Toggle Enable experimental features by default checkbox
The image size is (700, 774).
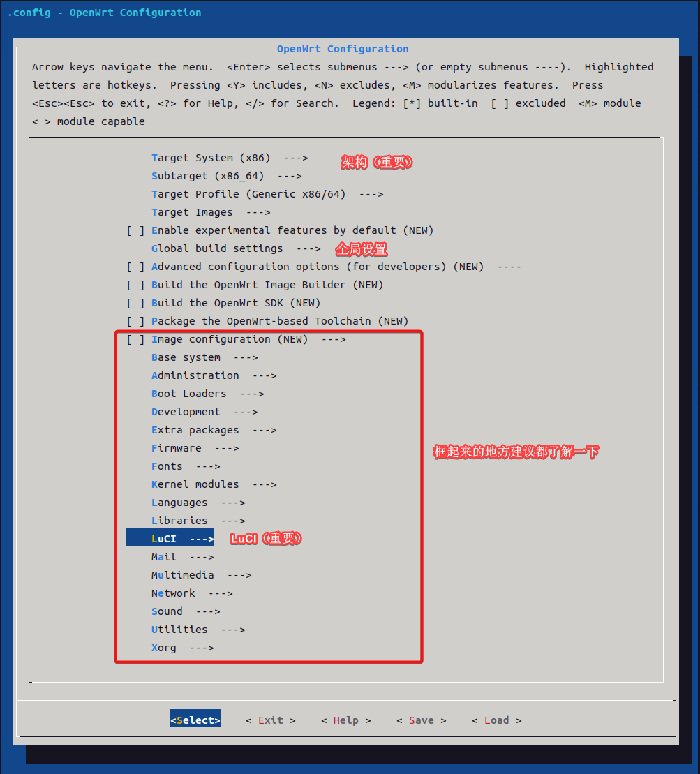tap(135, 230)
